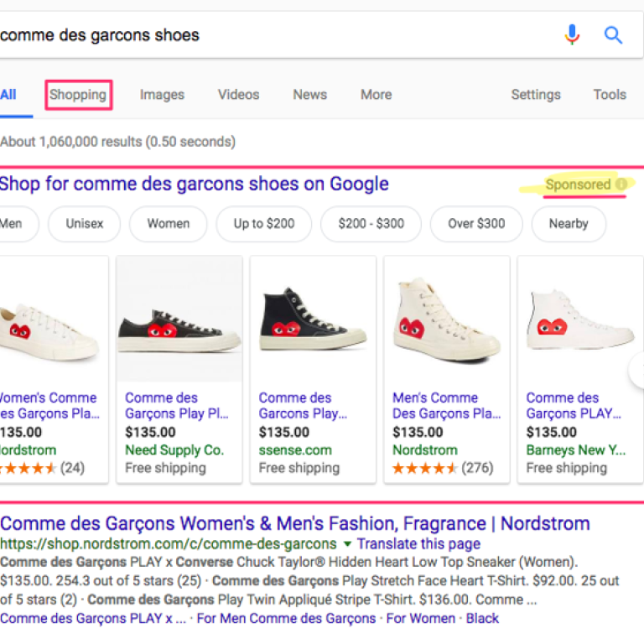Screen dimensions: 644x644
Task: Open search Settings menu
Action: (x=536, y=95)
